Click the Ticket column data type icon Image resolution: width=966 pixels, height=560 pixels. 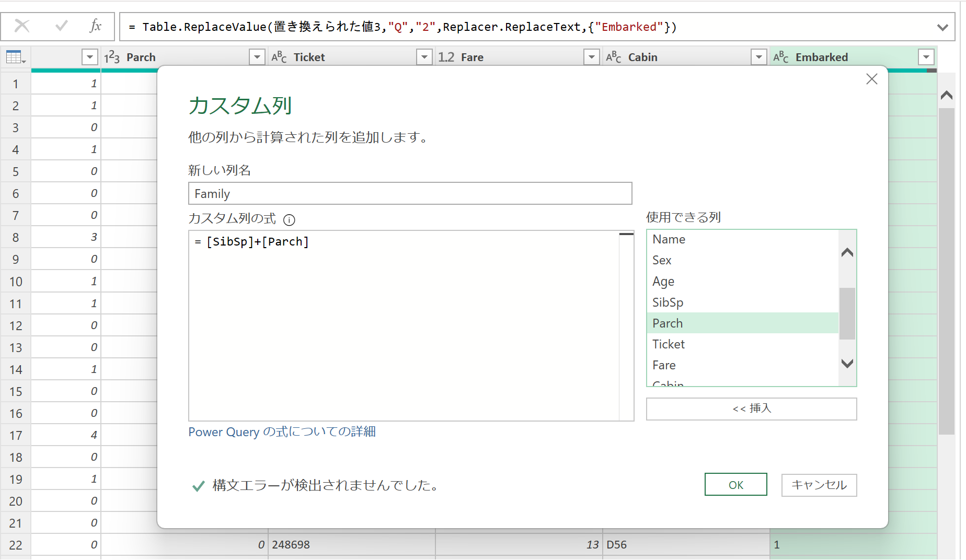279,57
